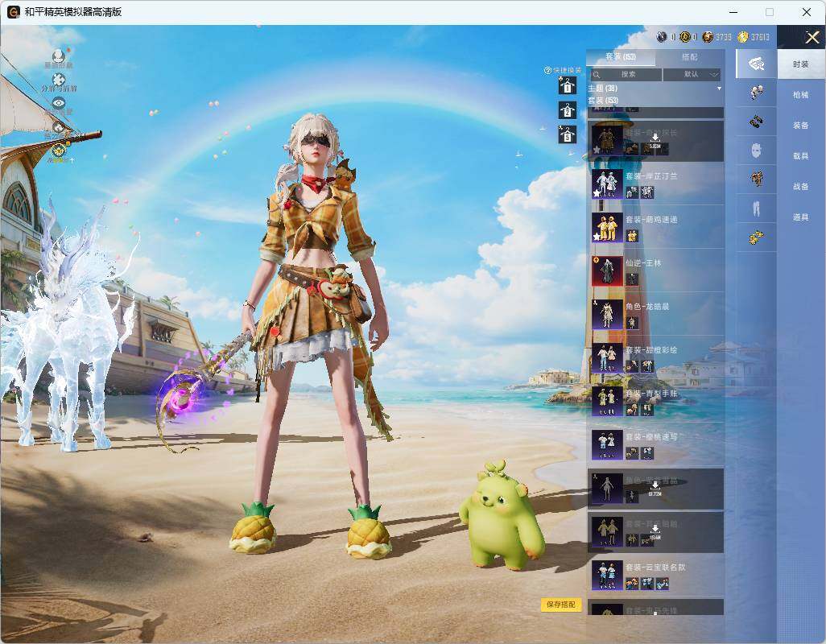Download the 5.83M outfit set
This screenshot has height=644, width=826.
(655, 141)
